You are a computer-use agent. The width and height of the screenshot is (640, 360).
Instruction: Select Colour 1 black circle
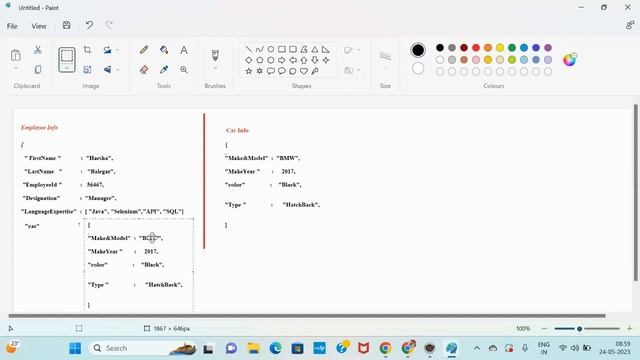point(418,50)
